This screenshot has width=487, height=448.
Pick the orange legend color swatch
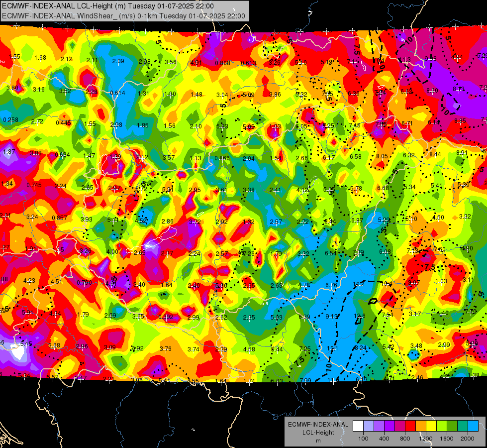pyautogui.click(x=421, y=426)
